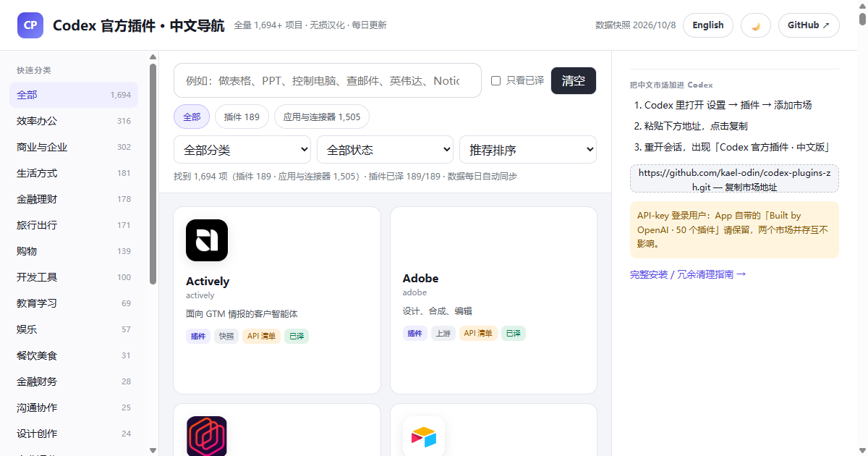Click the Adobe card title
This screenshot has height=456, width=868.
(x=420, y=278)
